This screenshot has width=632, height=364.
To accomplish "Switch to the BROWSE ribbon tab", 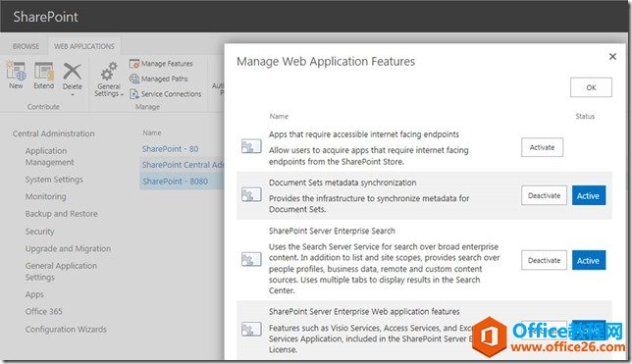I will coord(26,46).
